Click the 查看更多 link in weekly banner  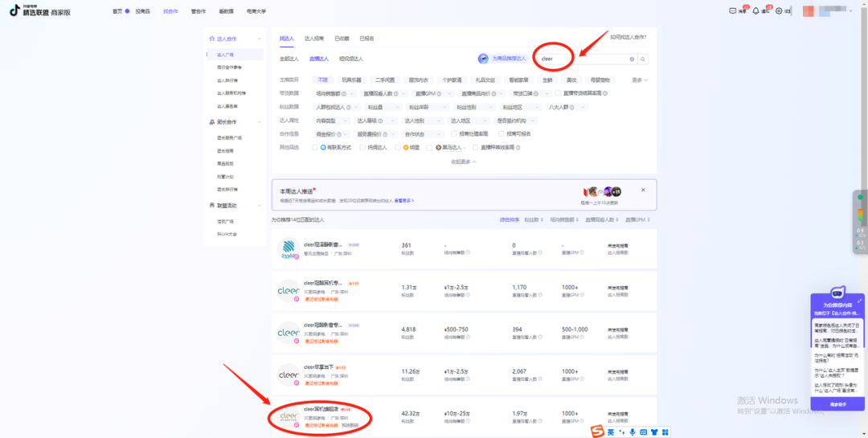tap(404, 200)
